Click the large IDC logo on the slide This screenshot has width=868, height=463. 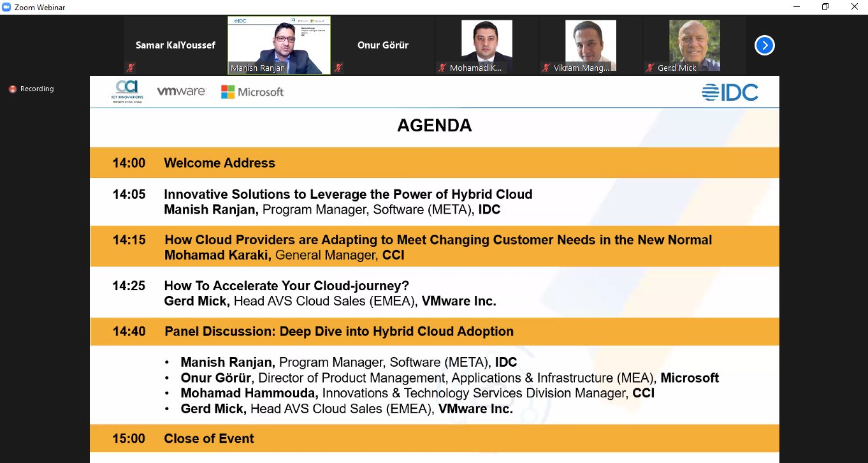point(730,93)
